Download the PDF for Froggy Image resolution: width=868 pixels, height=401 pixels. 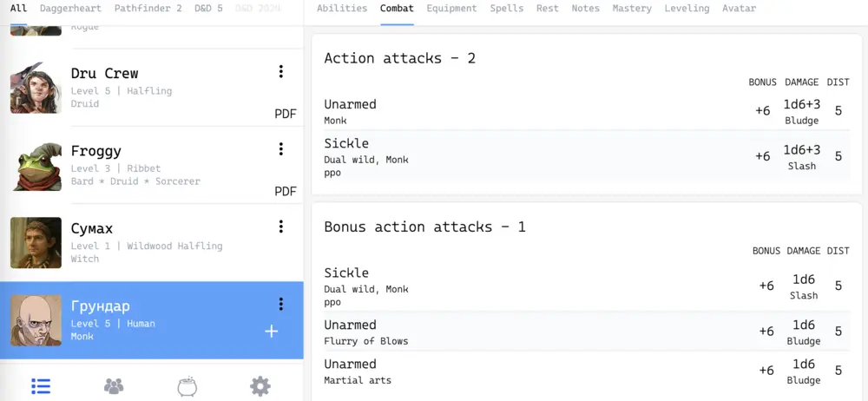(x=286, y=191)
